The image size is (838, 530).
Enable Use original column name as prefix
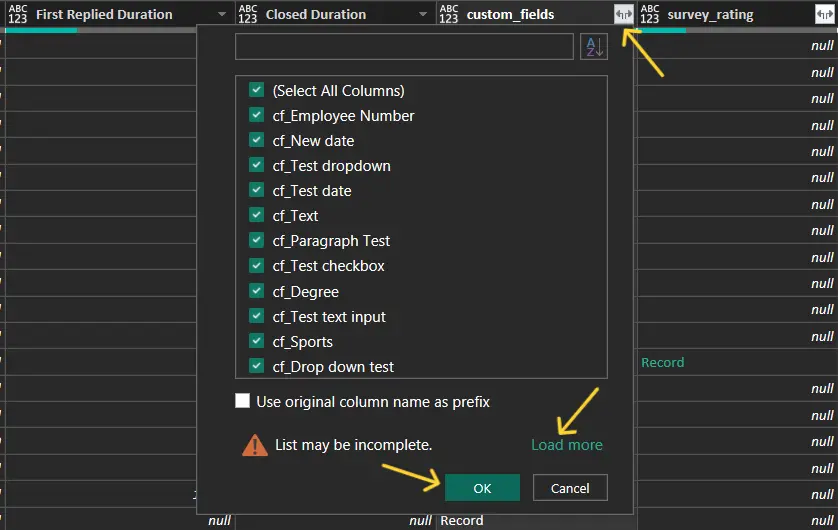click(x=243, y=401)
